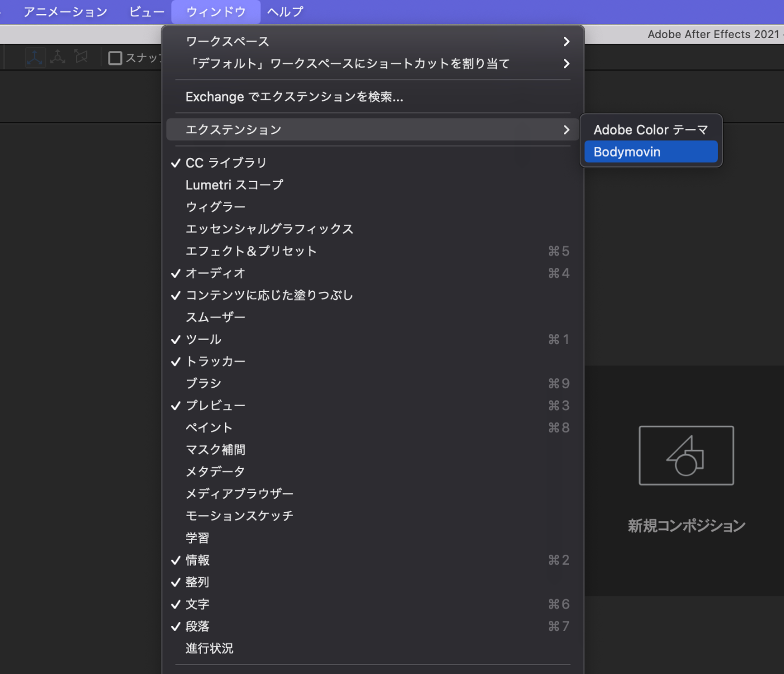Uncheck 情報 panel entry

pyautogui.click(x=373, y=560)
